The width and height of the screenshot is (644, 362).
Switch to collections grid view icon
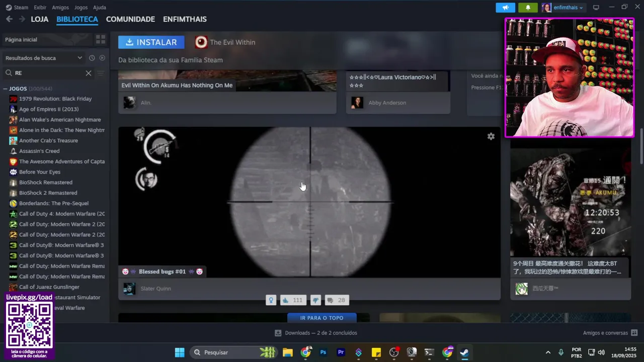coord(101,40)
